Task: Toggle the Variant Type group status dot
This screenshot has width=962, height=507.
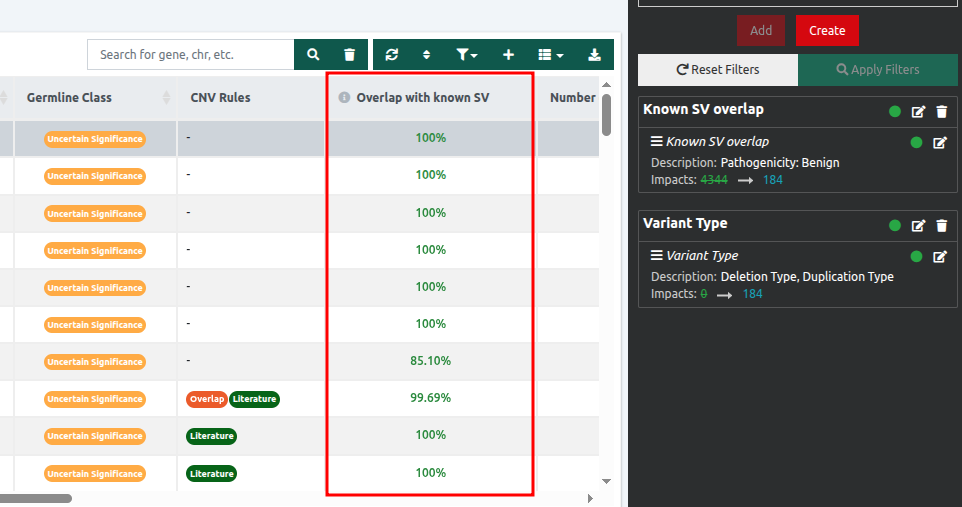Action: (x=895, y=226)
